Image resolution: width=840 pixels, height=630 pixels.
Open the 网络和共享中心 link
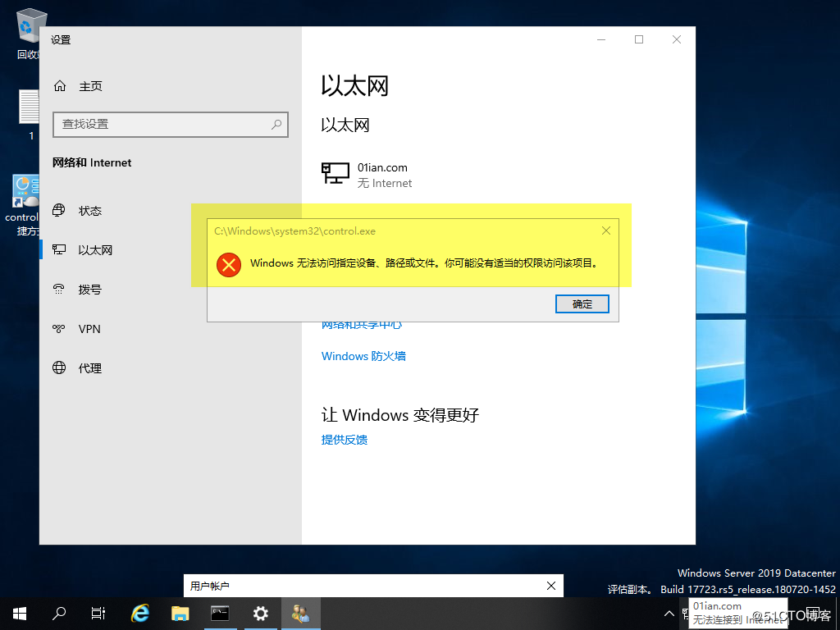pyautogui.click(x=362, y=325)
